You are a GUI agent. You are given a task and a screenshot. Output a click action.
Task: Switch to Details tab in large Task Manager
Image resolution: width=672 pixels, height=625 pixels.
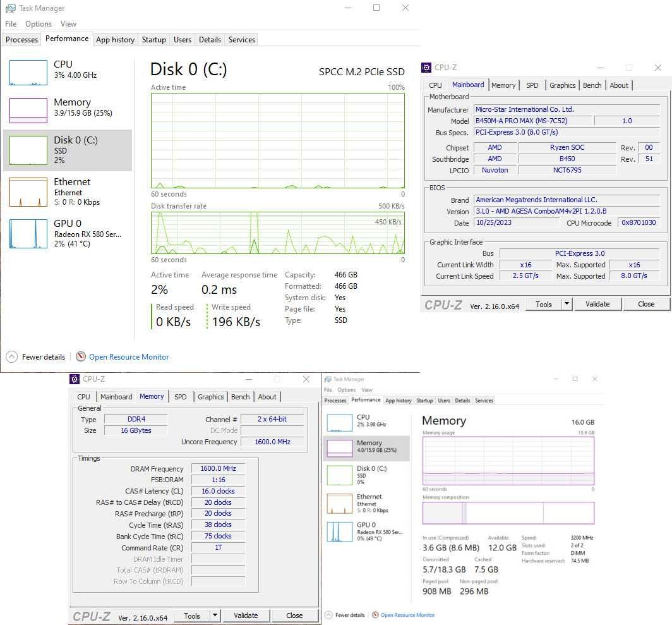pos(210,39)
